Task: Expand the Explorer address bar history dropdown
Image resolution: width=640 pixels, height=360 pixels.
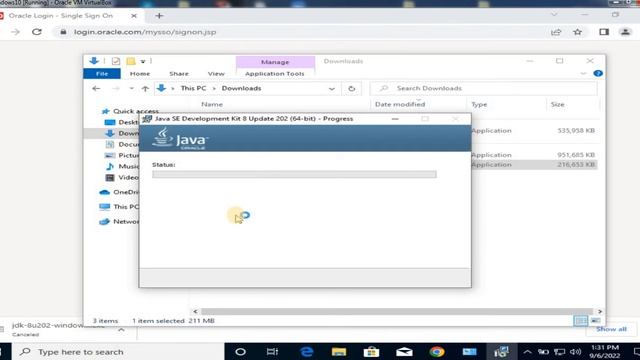Action: tap(332, 89)
